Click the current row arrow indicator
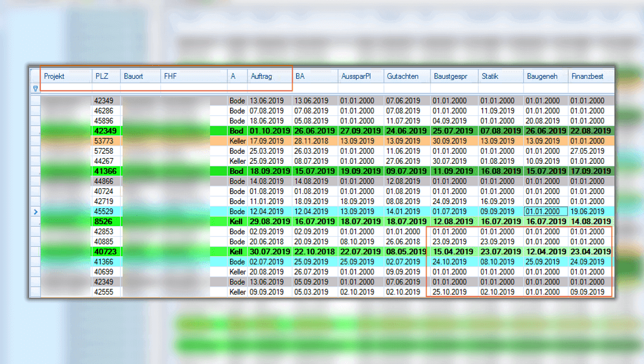The width and height of the screenshot is (644, 364). point(35,211)
